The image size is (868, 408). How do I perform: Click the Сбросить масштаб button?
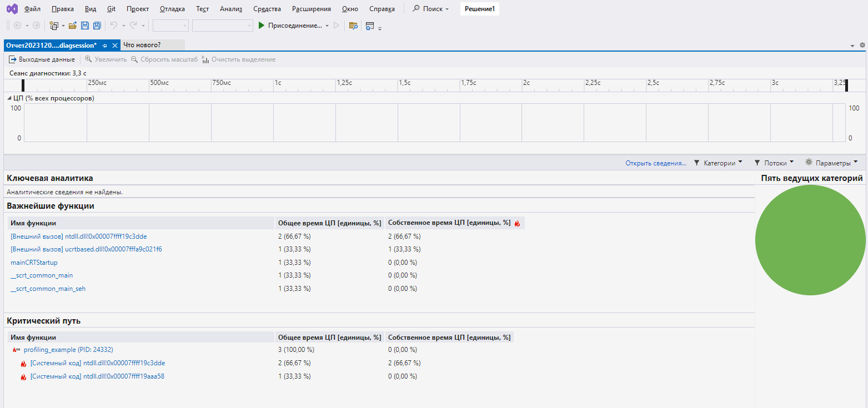(x=164, y=59)
